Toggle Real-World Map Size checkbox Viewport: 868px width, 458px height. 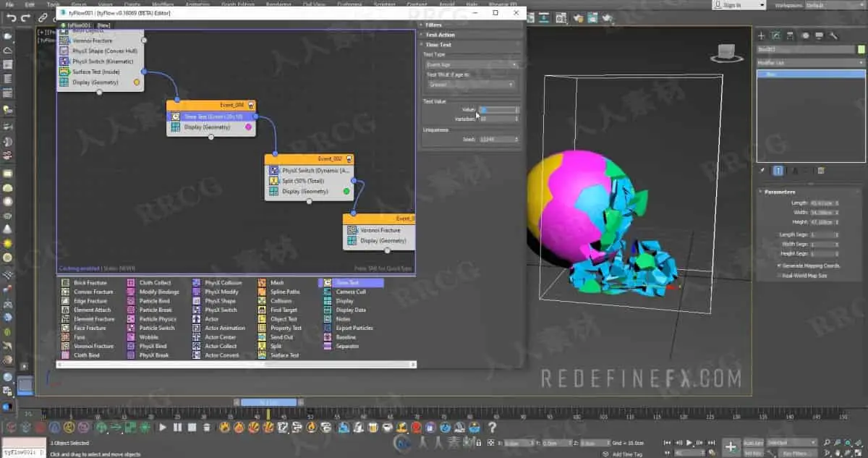[x=779, y=275]
